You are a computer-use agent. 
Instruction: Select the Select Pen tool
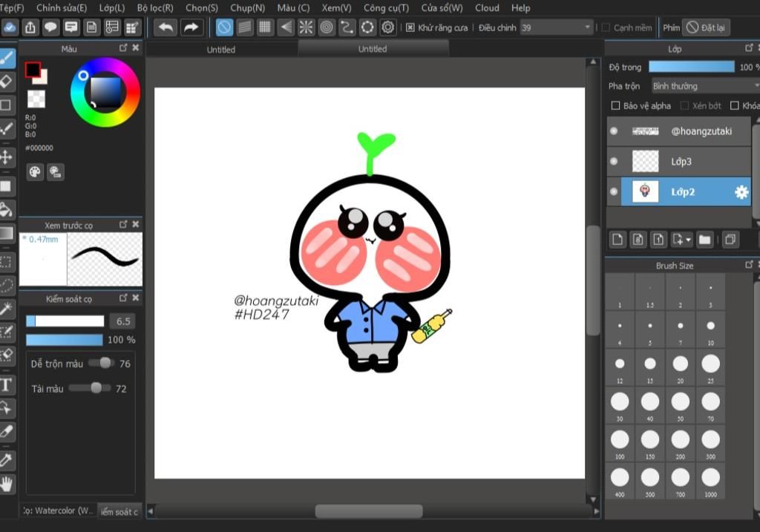7,332
